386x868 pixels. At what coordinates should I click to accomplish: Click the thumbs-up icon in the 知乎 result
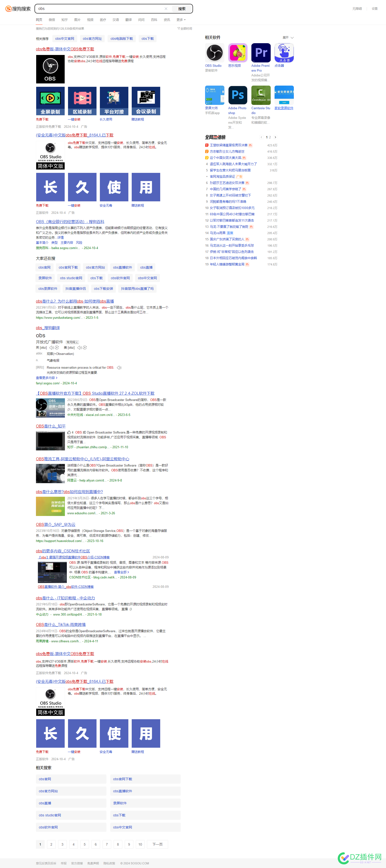click(x=69, y=432)
